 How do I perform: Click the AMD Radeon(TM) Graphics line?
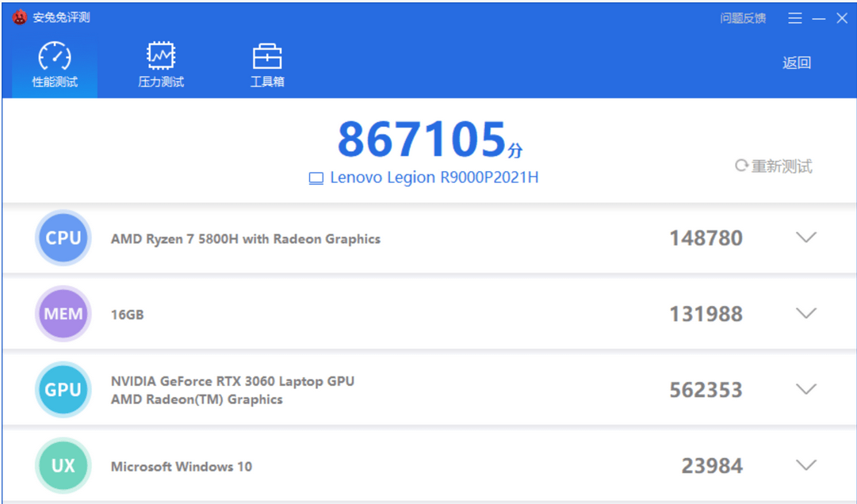click(x=197, y=399)
